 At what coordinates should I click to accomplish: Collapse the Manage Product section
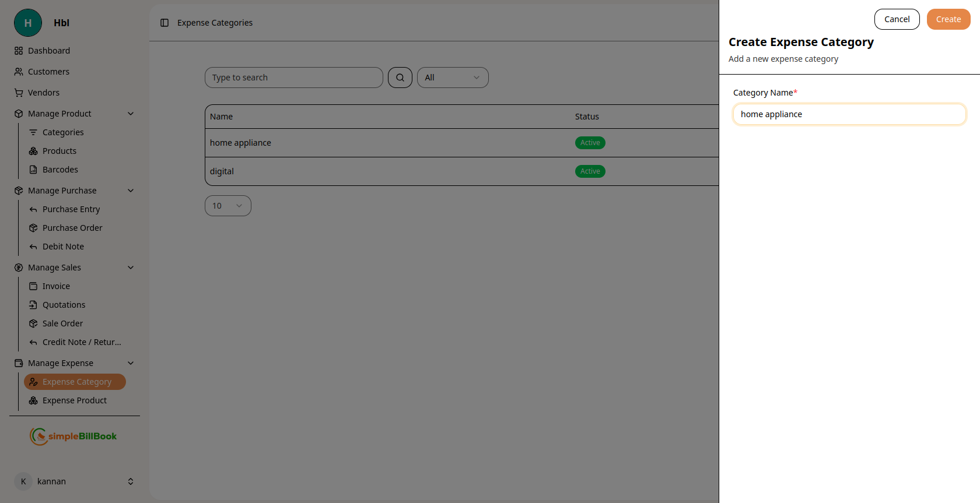pyautogui.click(x=131, y=114)
